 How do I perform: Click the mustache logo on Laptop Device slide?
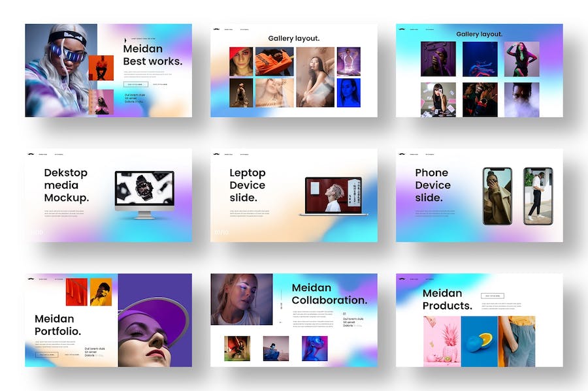click(216, 155)
